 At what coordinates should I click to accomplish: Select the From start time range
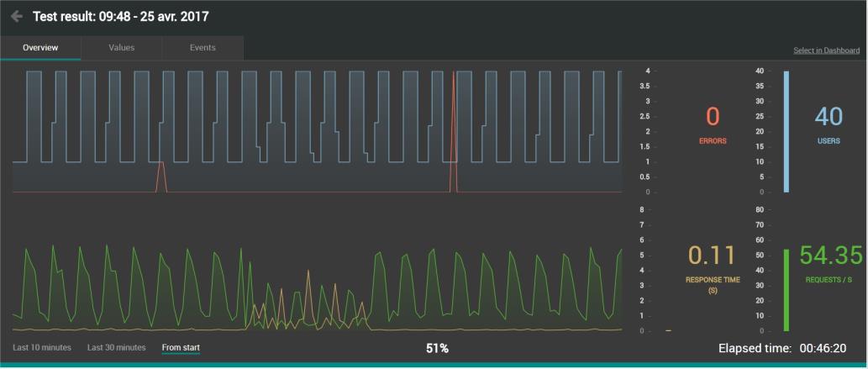pyautogui.click(x=181, y=348)
